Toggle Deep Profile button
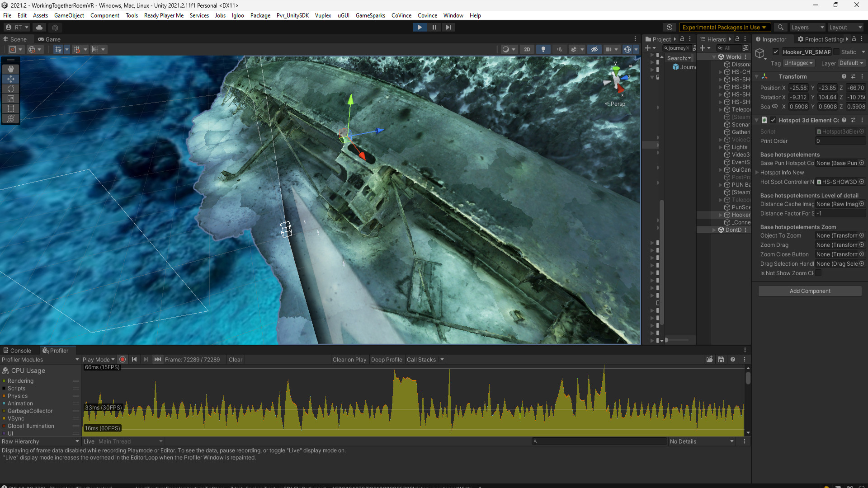This screenshot has height=488, width=868. pos(387,360)
